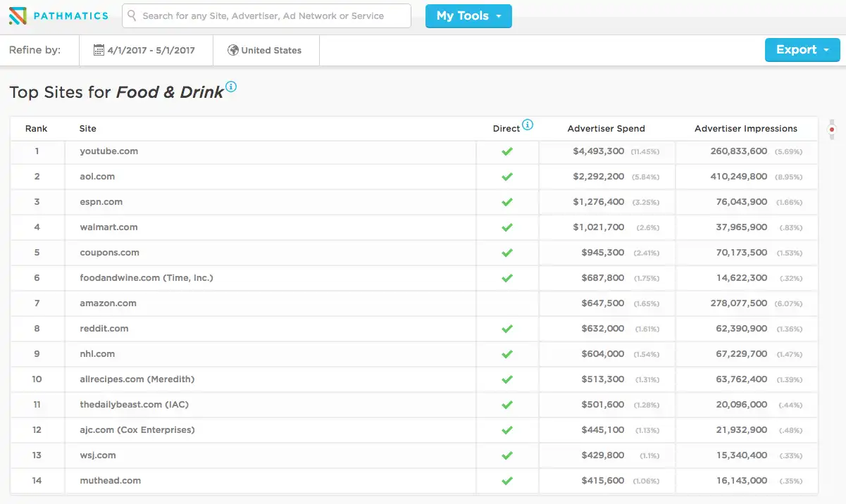Open the reddit.com site link

click(x=104, y=329)
